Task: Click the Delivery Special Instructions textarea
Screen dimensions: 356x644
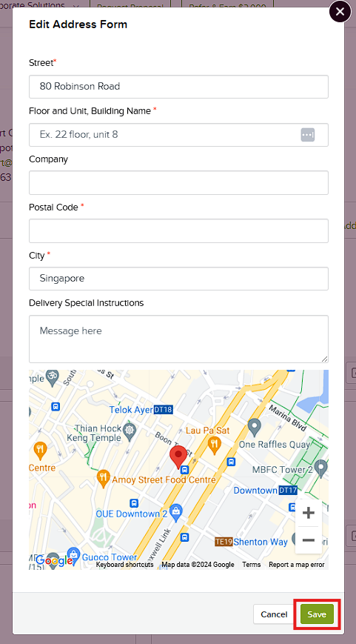Action: [178, 339]
